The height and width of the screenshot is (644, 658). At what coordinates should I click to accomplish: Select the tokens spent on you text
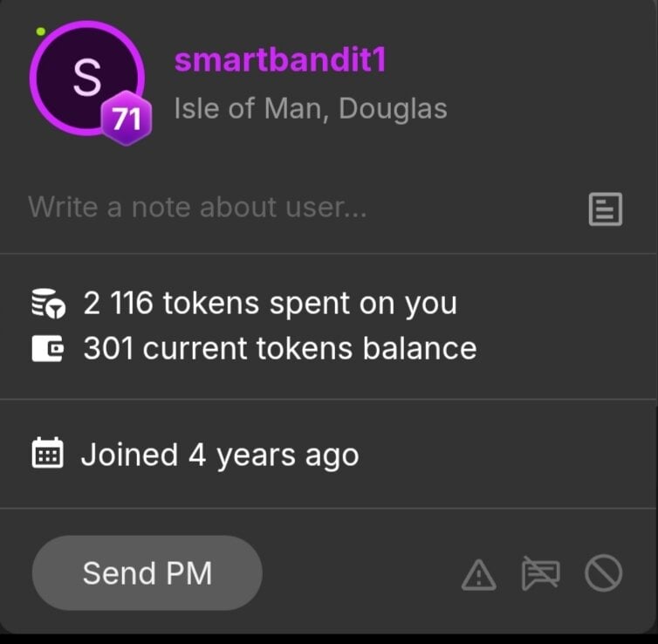(310, 304)
